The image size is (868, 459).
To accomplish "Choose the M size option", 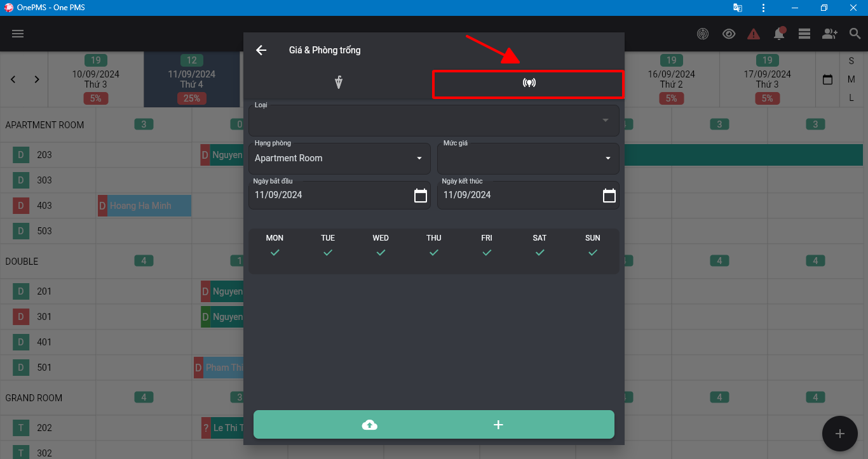I will click(x=851, y=79).
